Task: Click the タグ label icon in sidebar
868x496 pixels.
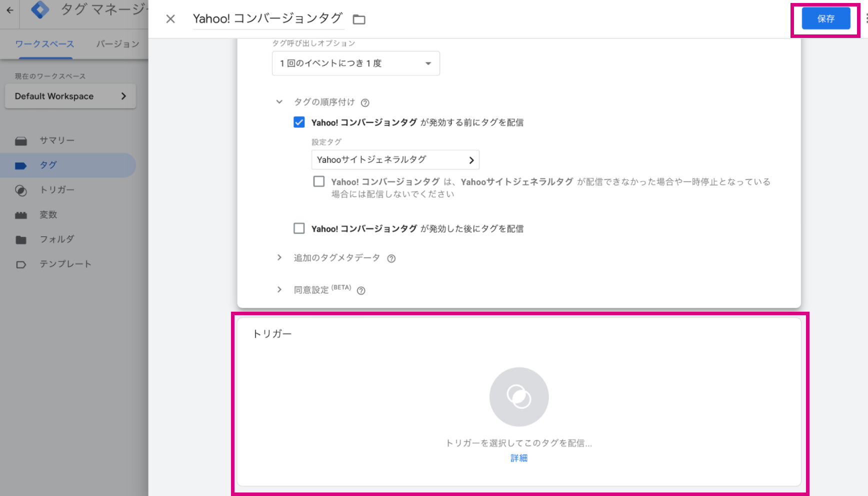Action: point(21,166)
